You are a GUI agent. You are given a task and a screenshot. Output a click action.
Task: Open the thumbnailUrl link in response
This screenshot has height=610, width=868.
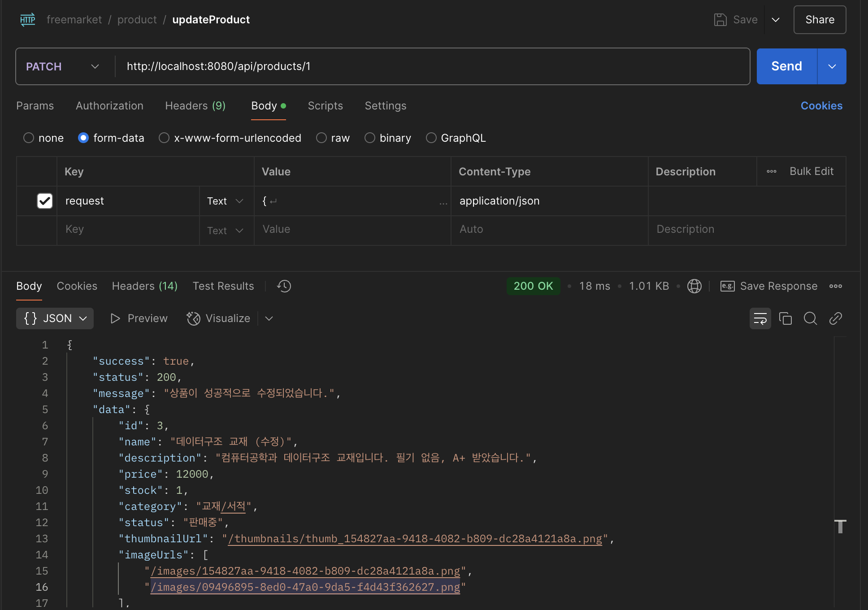tap(415, 539)
